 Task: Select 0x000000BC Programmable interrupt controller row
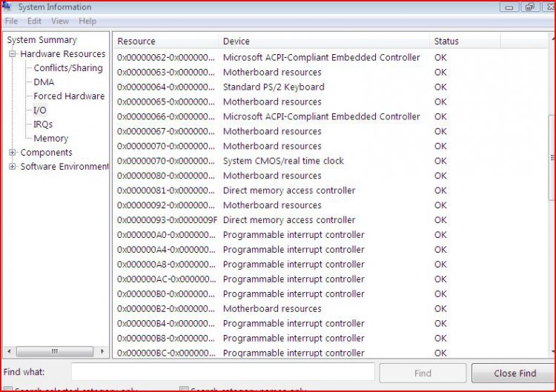(282, 353)
